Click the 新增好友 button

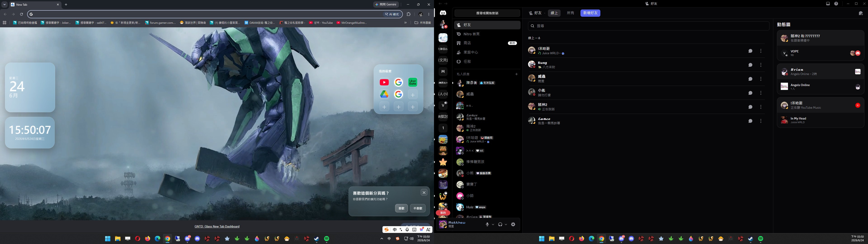click(x=590, y=13)
